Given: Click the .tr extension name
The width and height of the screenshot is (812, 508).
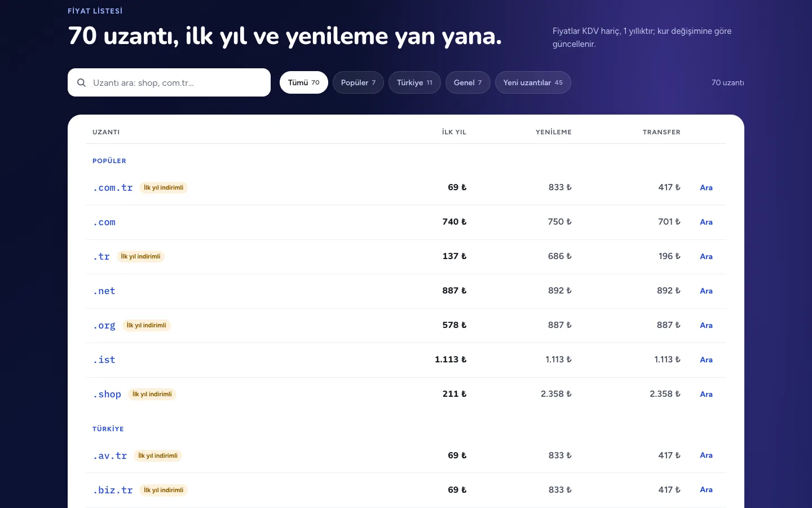Looking at the screenshot, I should tap(101, 256).
